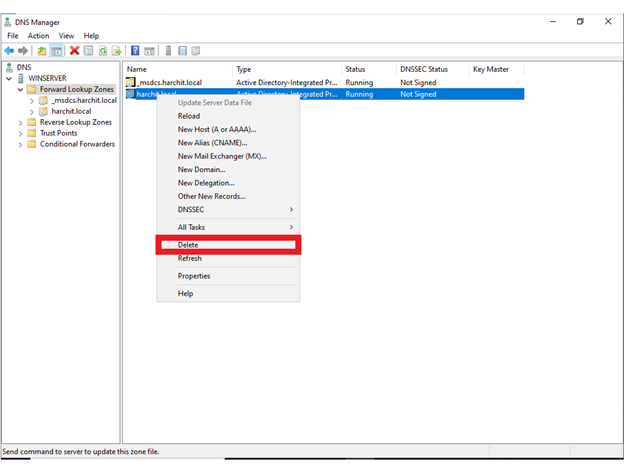Click the red X Delete toolbar icon
This screenshot has width=624, height=473.
[x=74, y=51]
